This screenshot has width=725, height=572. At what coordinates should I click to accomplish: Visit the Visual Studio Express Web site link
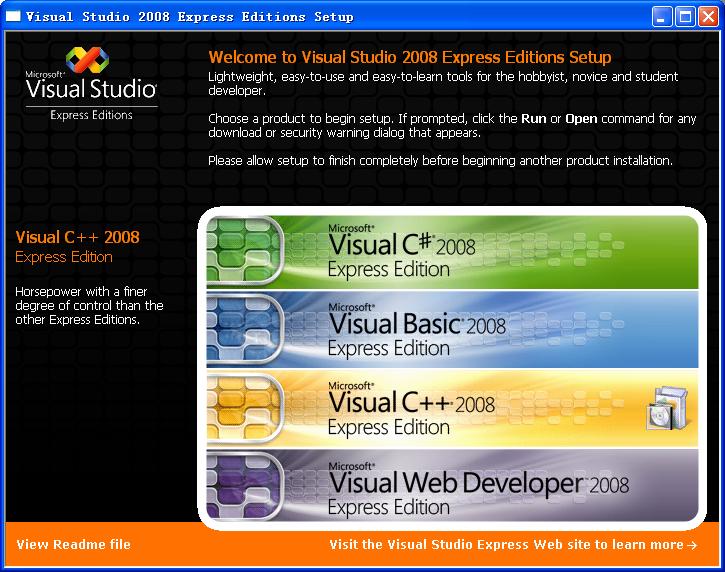coord(513,544)
